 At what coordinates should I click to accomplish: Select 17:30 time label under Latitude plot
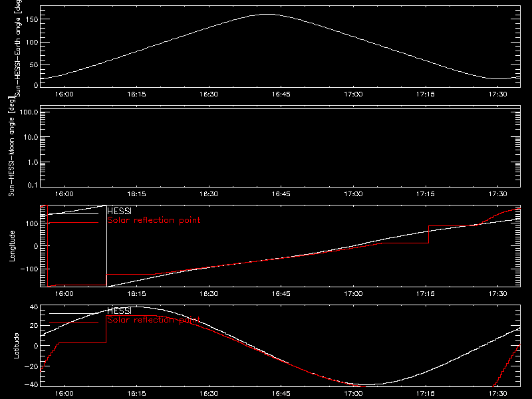pos(497,394)
